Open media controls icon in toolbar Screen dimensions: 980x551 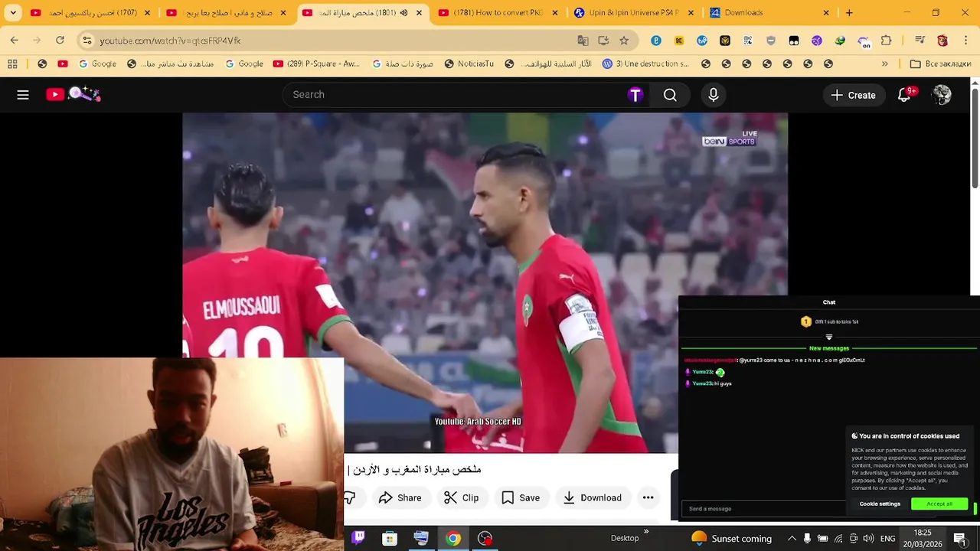(920, 41)
